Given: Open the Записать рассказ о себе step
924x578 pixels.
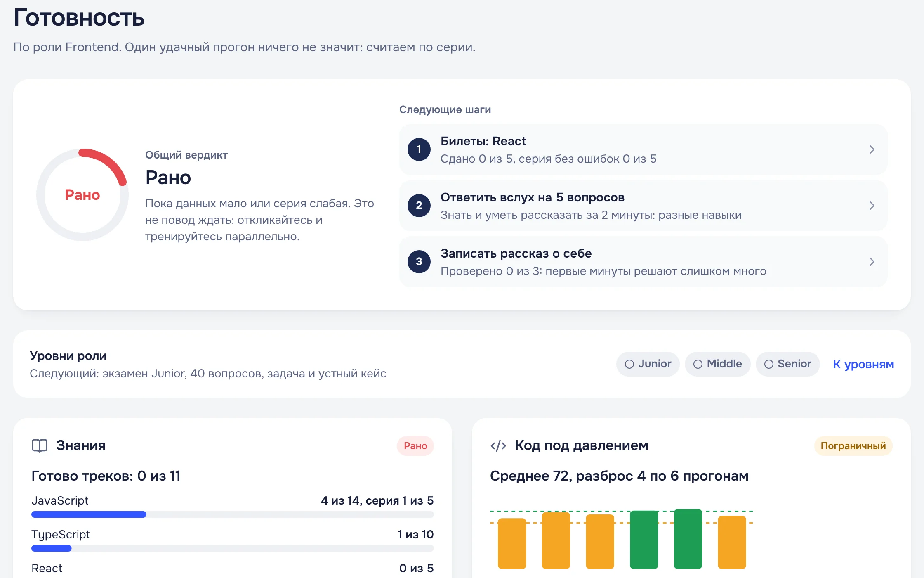Looking at the screenshot, I should click(x=643, y=262).
